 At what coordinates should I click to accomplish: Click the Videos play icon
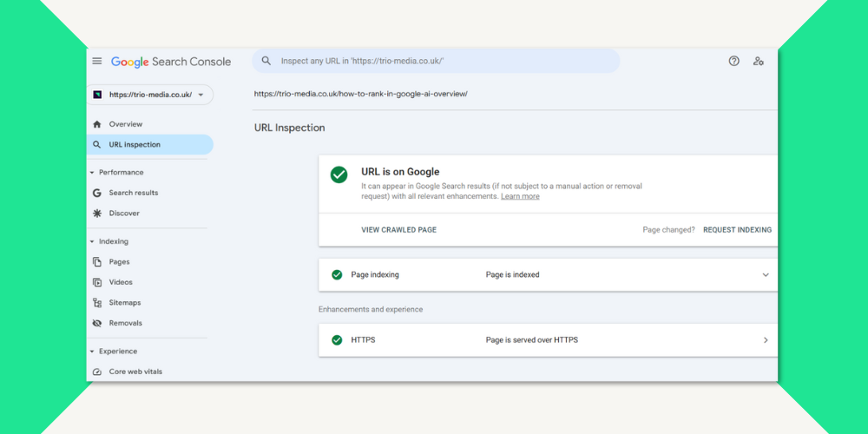[97, 282]
